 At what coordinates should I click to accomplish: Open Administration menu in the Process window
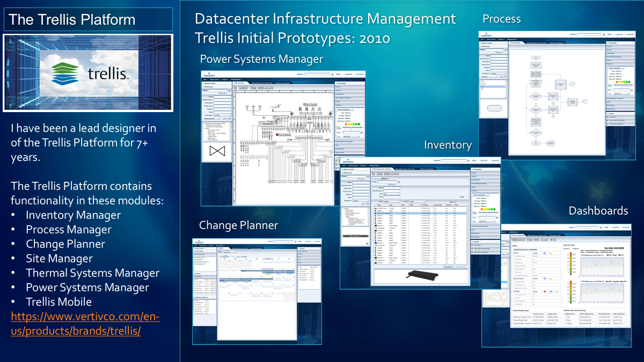512,39
